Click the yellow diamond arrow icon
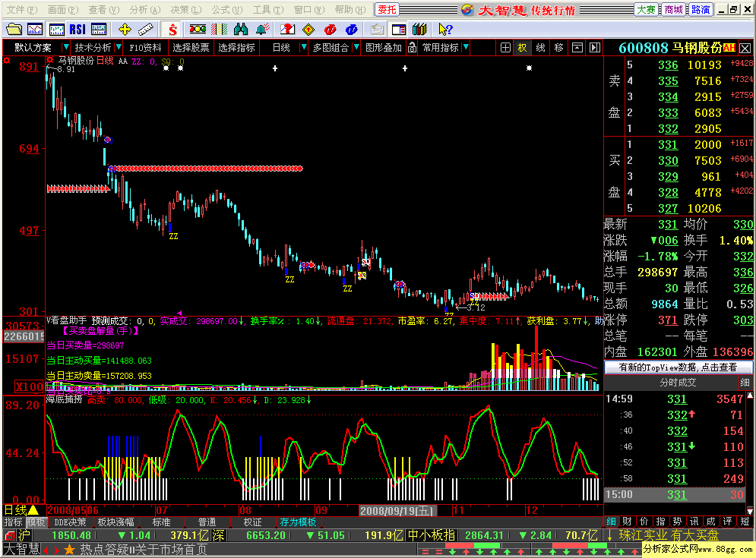756x558 pixels. 308,30
